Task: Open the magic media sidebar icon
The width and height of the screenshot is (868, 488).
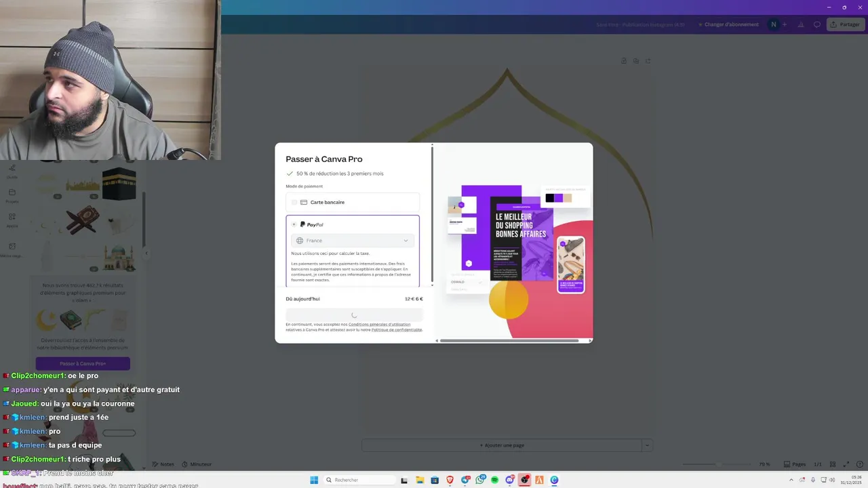Action: point(12,249)
